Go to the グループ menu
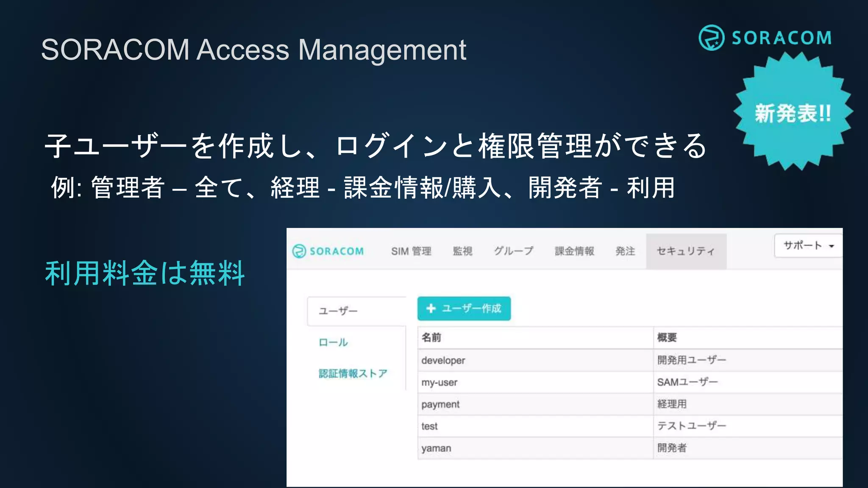 (x=514, y=251)
